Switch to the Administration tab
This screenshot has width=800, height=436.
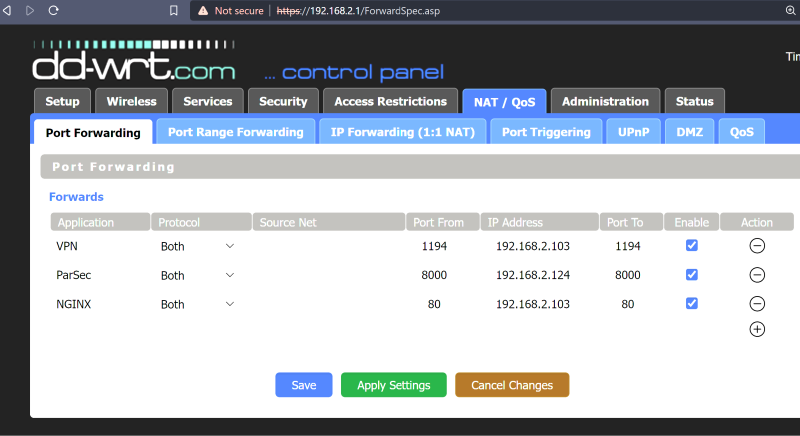point(605,101)
